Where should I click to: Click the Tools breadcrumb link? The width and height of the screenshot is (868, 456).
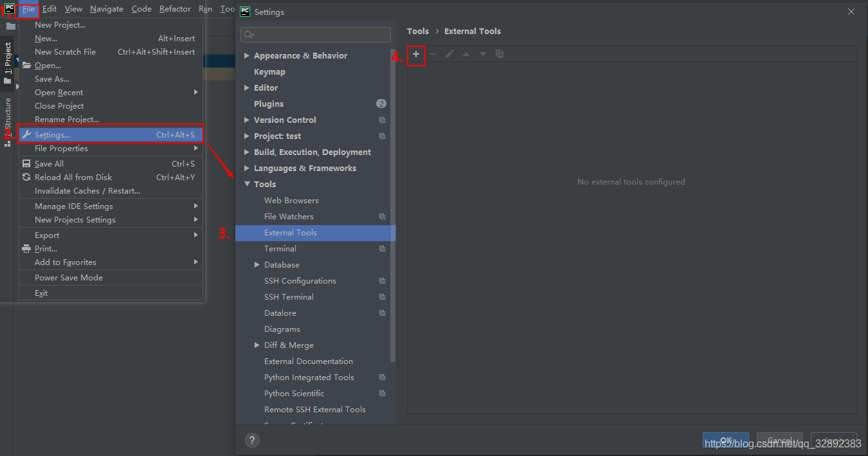click(x=418, y=31)
